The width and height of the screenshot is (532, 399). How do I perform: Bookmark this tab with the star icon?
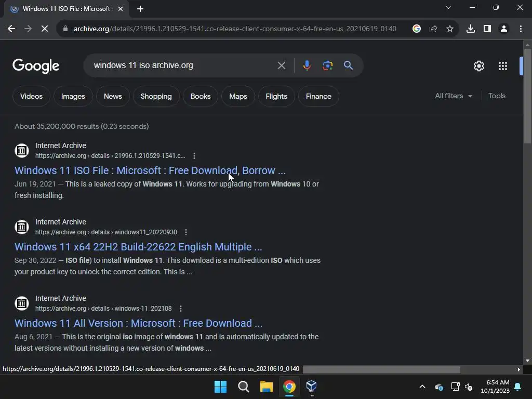[450, 29]
